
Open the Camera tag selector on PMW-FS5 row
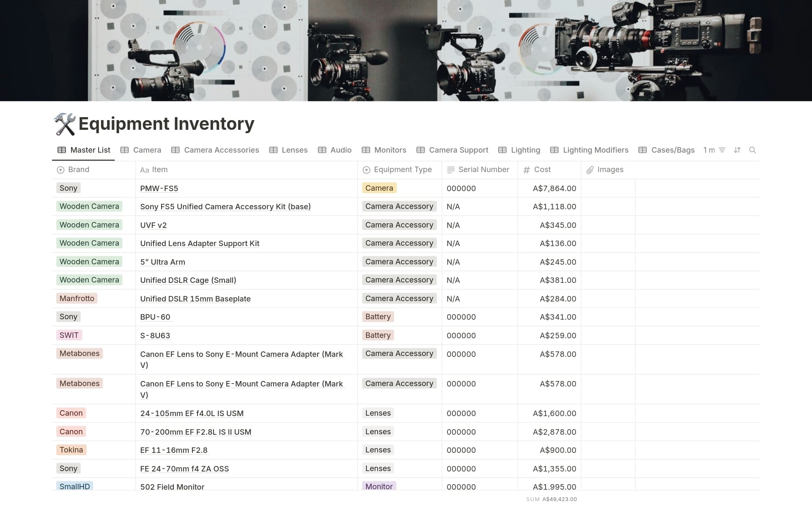(x=379, y=188)
